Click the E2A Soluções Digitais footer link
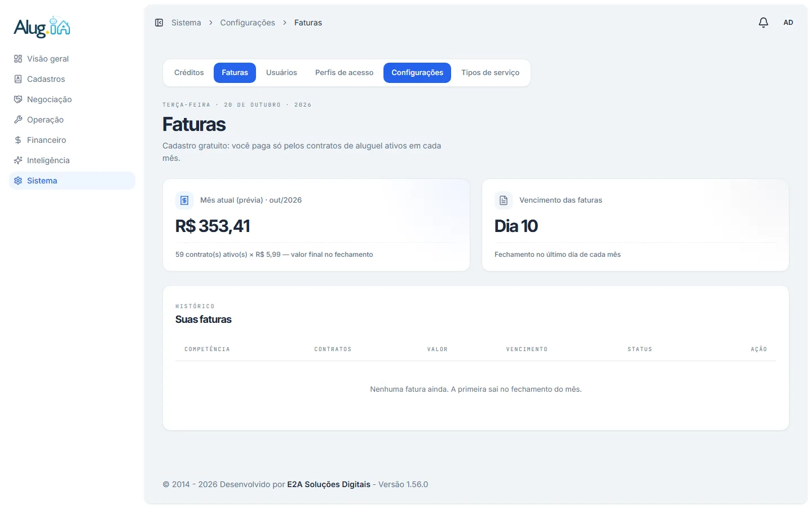Screen dimensions: 812x508 tap(329, 484)
